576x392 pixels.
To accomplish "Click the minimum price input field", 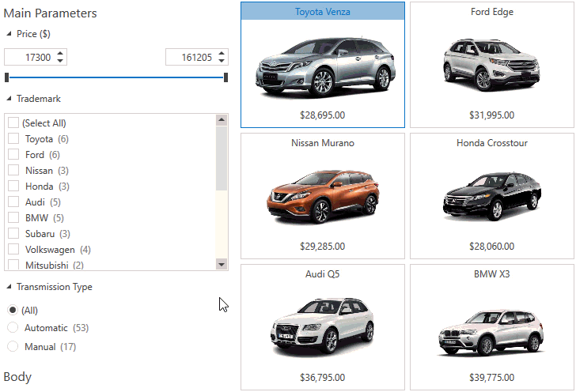I will pos(28,58).
